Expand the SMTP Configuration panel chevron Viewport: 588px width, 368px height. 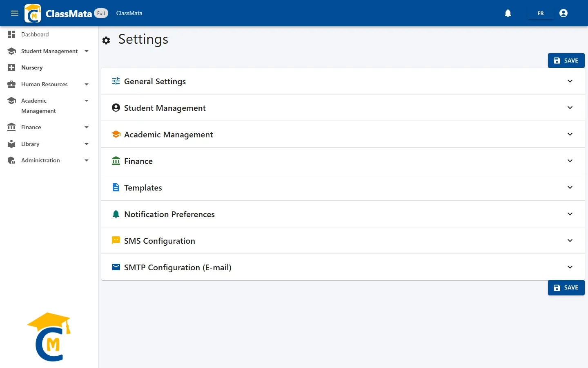pos(570,267)
